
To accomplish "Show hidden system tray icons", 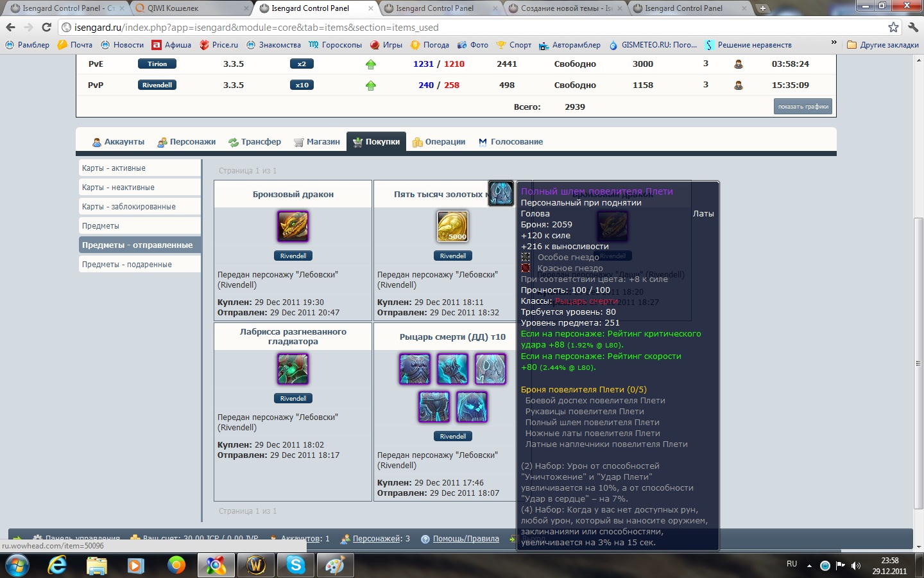I will 809,566.
